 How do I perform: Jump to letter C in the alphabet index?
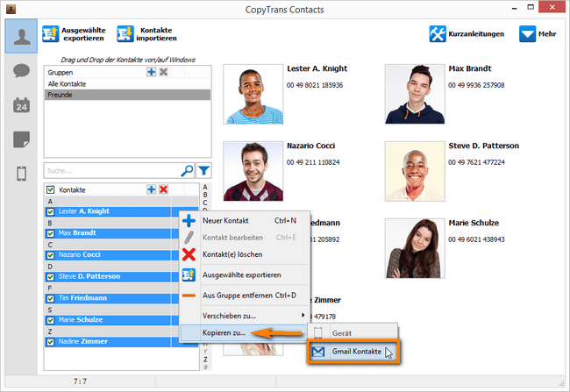(x=205, y=203)
